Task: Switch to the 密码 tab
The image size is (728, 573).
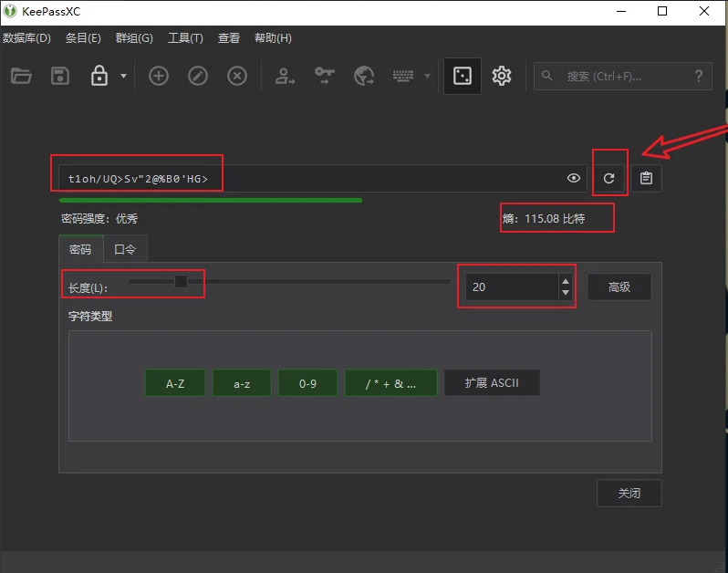Action: tap(80, 249)
